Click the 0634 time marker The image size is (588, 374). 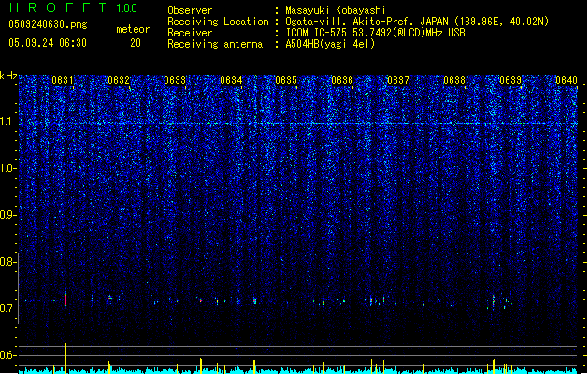point(231,80)
